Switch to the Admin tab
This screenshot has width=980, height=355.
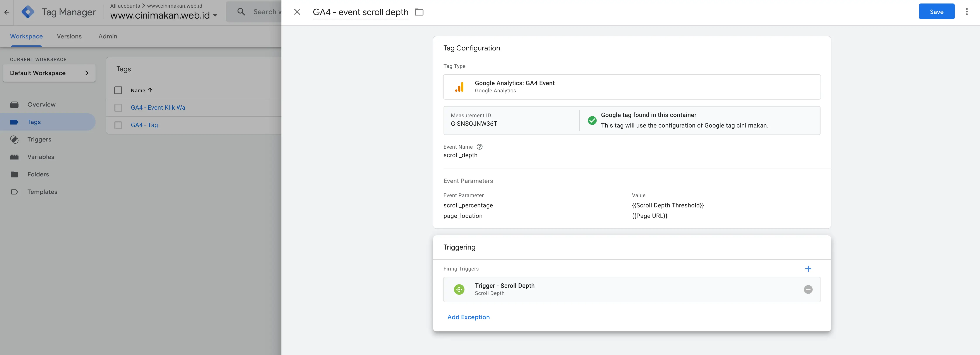(x=108, y=36)
